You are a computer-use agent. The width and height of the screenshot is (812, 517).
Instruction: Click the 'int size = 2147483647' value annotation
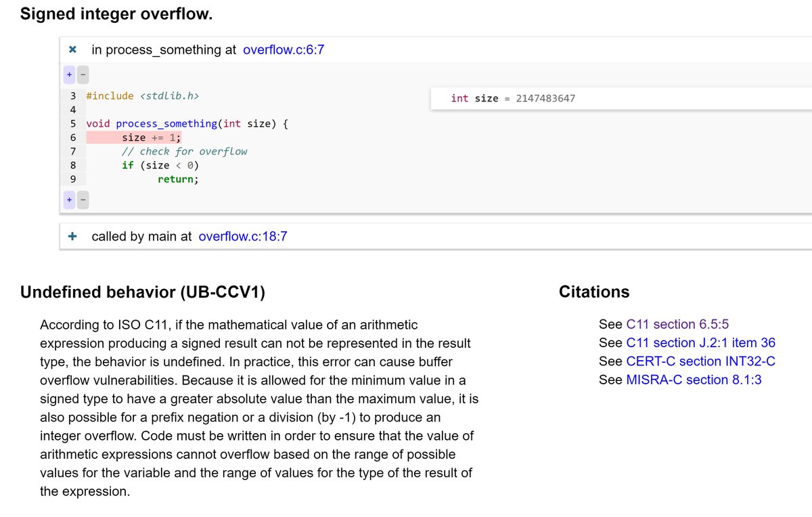point(513,98)
